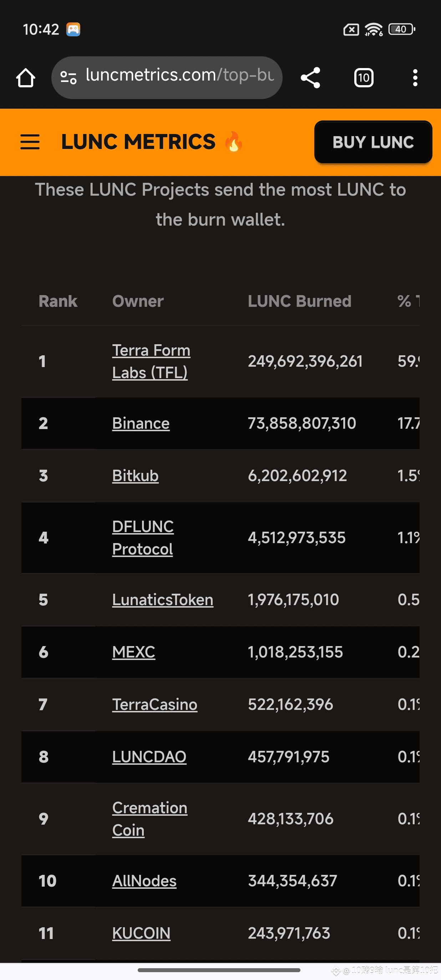Open the DFLUNC Protocol link
The image size is (441, 980).
pyautogui.click(x=143, y=537)
